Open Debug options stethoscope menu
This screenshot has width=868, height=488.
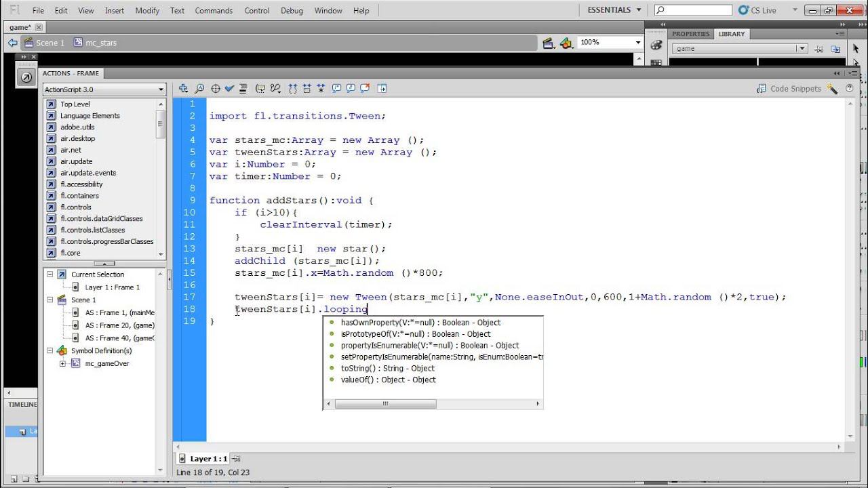pos(275,88)
